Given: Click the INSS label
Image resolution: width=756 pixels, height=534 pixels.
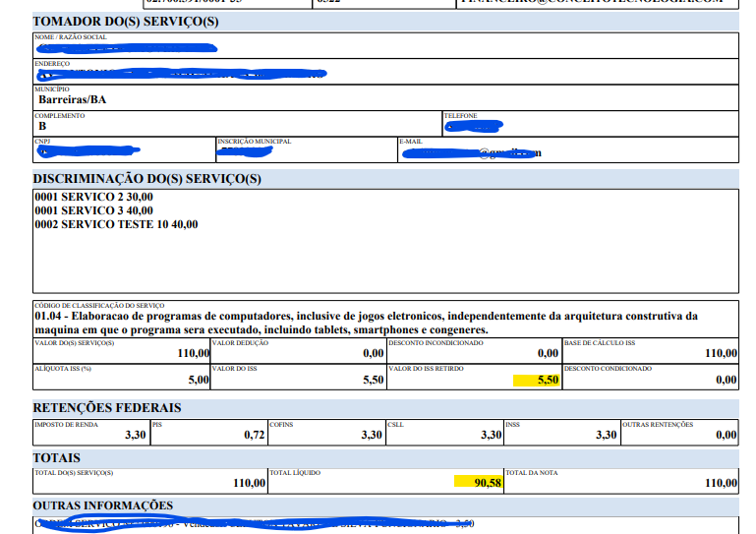Looking at the screenshot, I should [512, 425].
